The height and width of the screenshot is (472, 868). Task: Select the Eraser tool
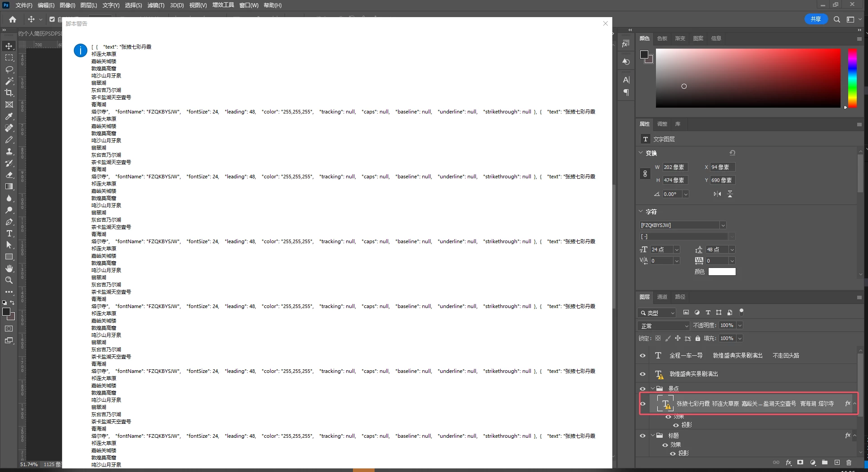point(9,175)
